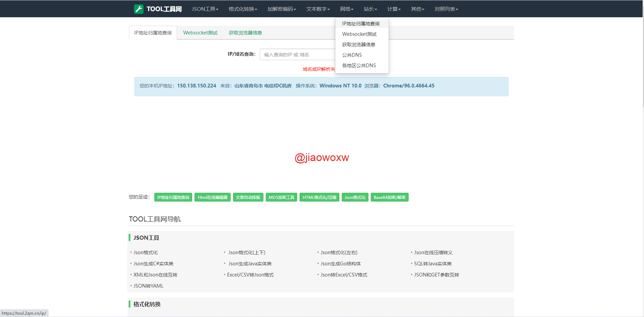Open the JSON转YAML link
The height and width of the screenshot is (317, 644).
(148, 286)
